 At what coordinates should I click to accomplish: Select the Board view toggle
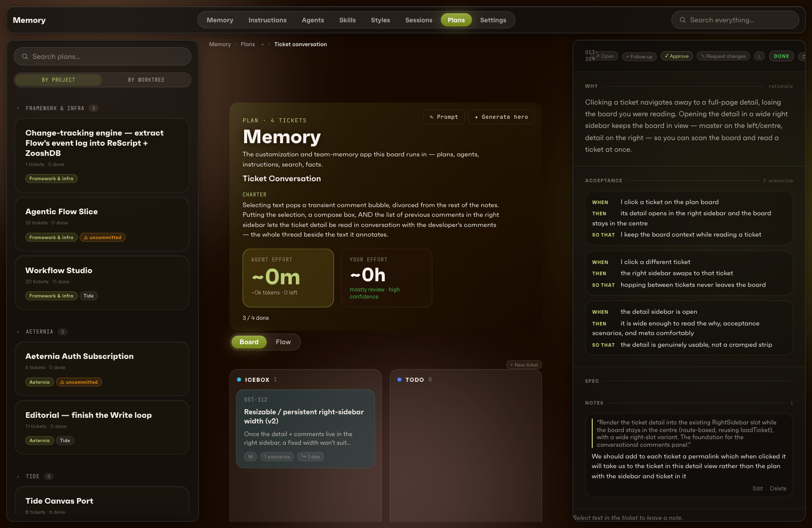[249, 342]
